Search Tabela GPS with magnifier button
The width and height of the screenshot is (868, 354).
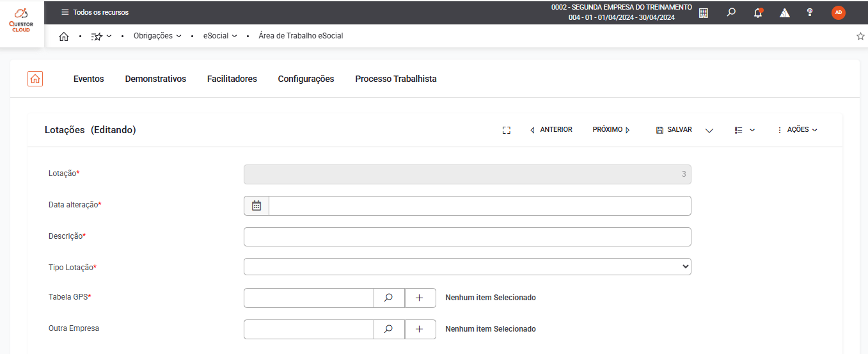(389, 298)
